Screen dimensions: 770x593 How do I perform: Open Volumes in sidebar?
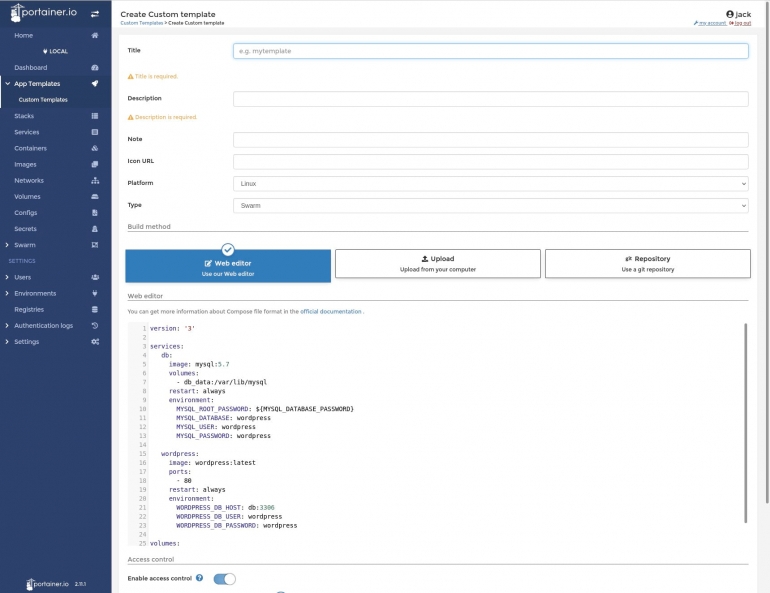27,196
